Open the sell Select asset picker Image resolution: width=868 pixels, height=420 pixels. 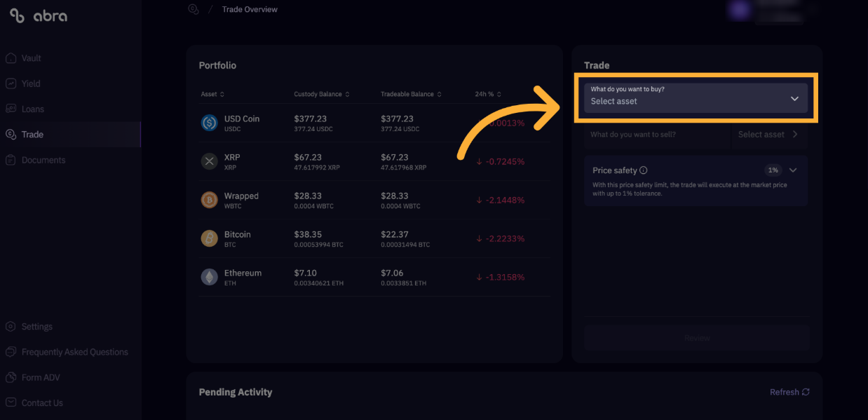pyautogui.click(x=768, y=135)
